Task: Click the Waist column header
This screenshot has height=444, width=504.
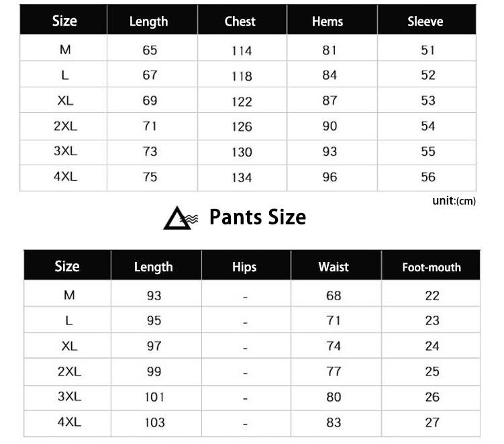Action: coord(334,267)
